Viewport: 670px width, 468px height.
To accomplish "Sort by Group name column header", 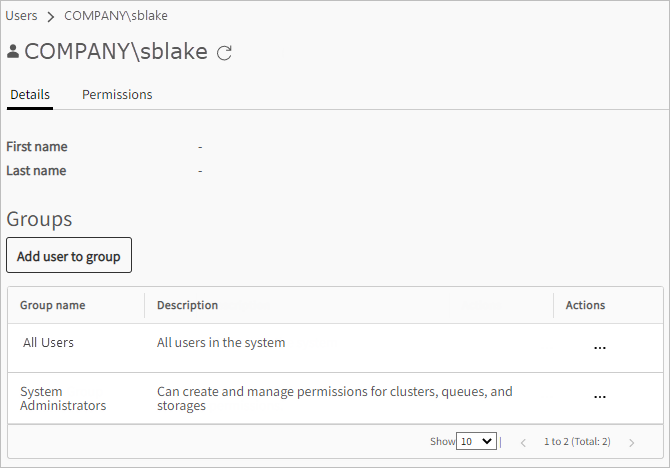I will pyautogui.click(x=53, y=305).
